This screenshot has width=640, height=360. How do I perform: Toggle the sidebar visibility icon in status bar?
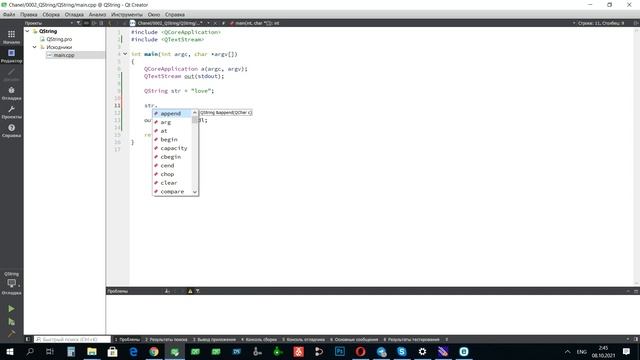point(28,339)
